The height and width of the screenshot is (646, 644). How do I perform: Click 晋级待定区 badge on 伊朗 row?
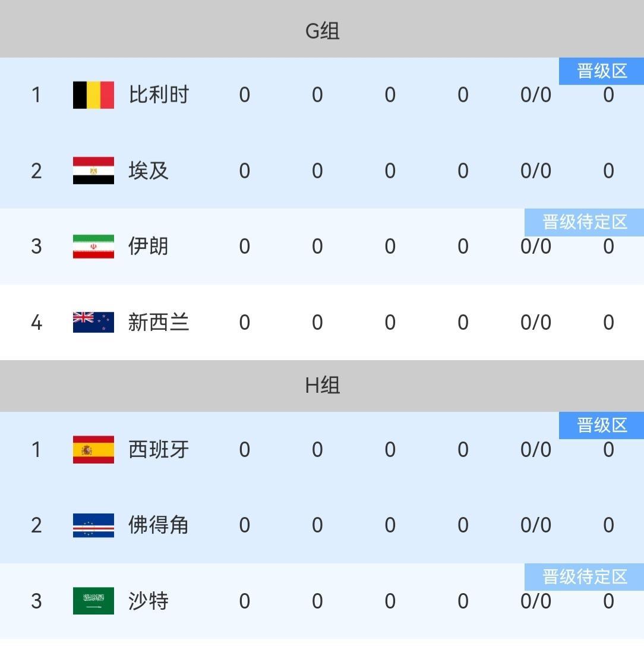point(585,222)
